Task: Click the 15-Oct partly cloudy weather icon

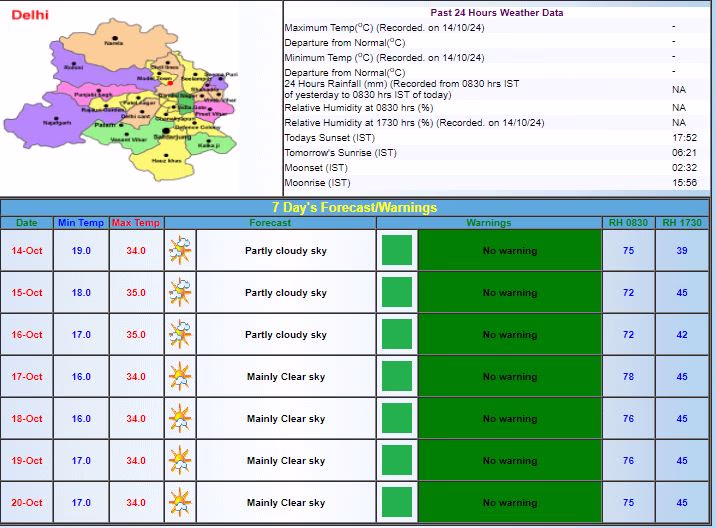Action: coord(181,292)
